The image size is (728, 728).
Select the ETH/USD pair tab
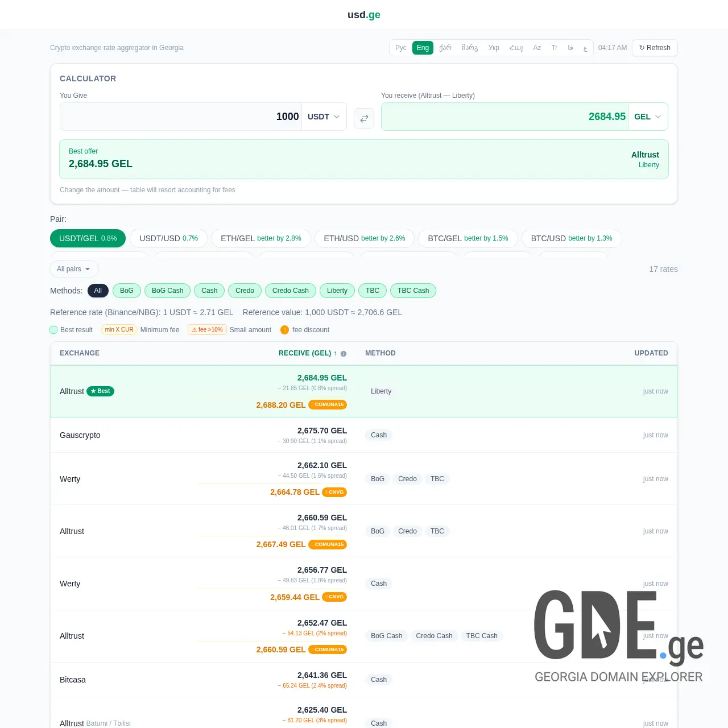(365, 238)
